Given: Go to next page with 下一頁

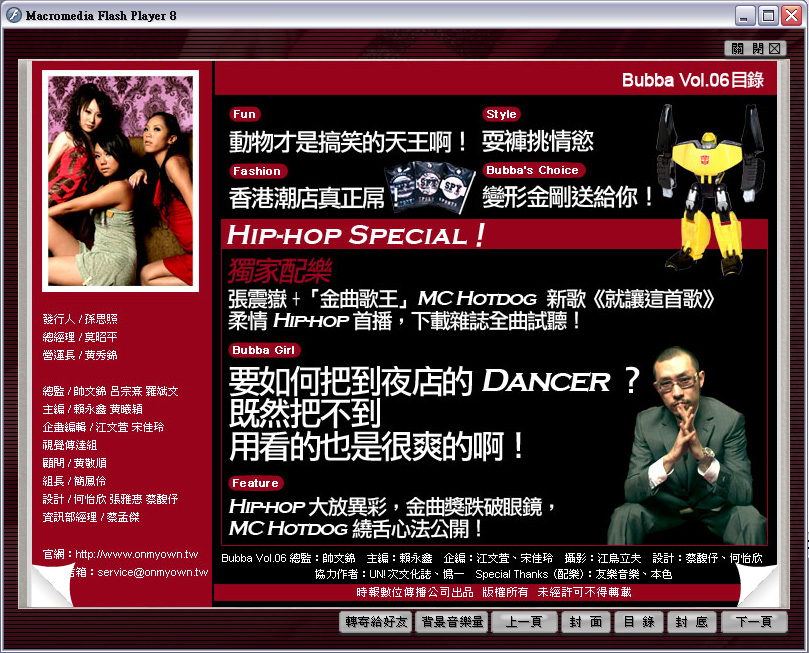Looking at the screenshot, I should pyautogui.click(x=754, y=622).
